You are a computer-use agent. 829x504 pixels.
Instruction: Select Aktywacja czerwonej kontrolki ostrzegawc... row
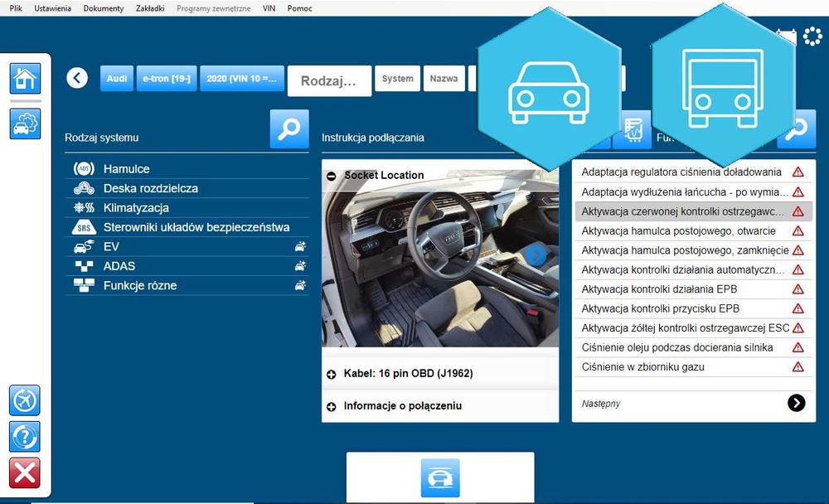[693, 211]
